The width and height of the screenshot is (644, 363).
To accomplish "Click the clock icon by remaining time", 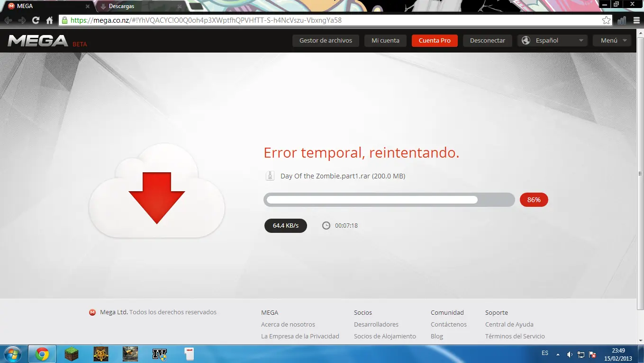I will [326, 226].
